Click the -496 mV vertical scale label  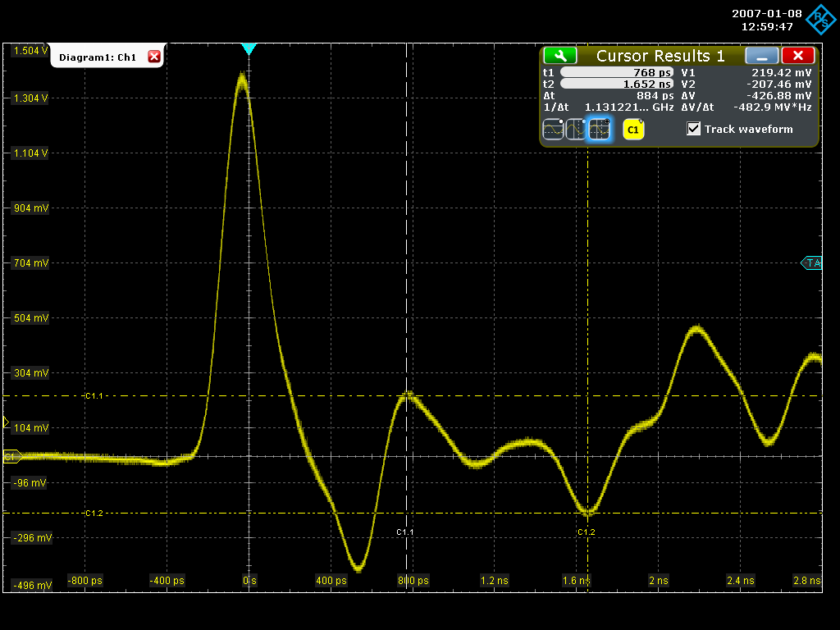(33, 585)
